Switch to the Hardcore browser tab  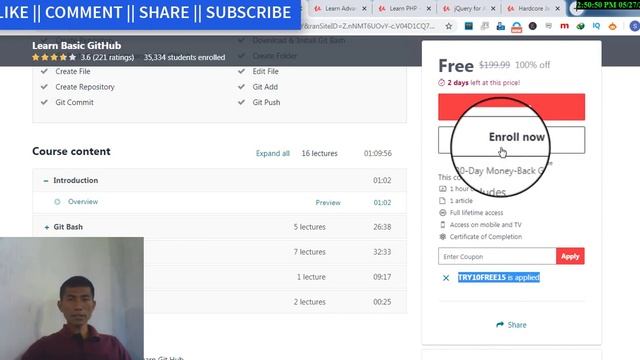click(x=532, y=8)
